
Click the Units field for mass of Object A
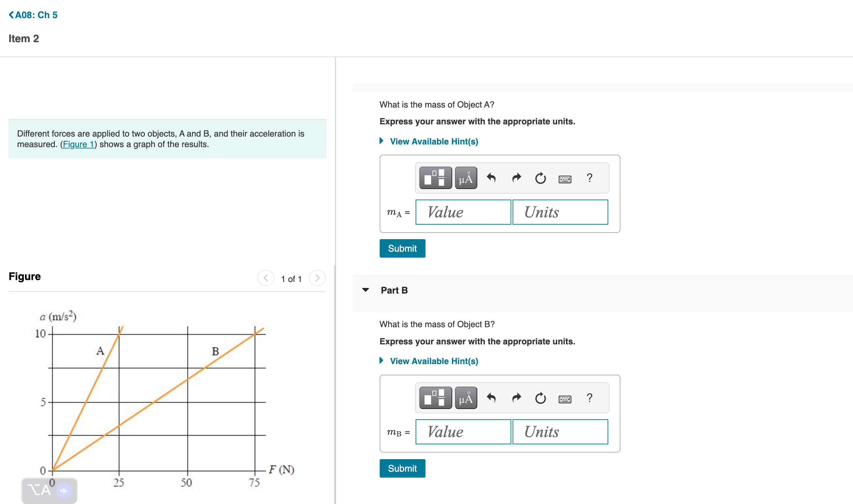tap(560, 212)
